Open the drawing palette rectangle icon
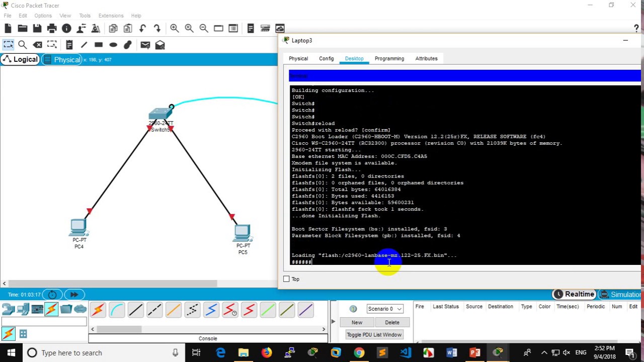 point(218,29)
